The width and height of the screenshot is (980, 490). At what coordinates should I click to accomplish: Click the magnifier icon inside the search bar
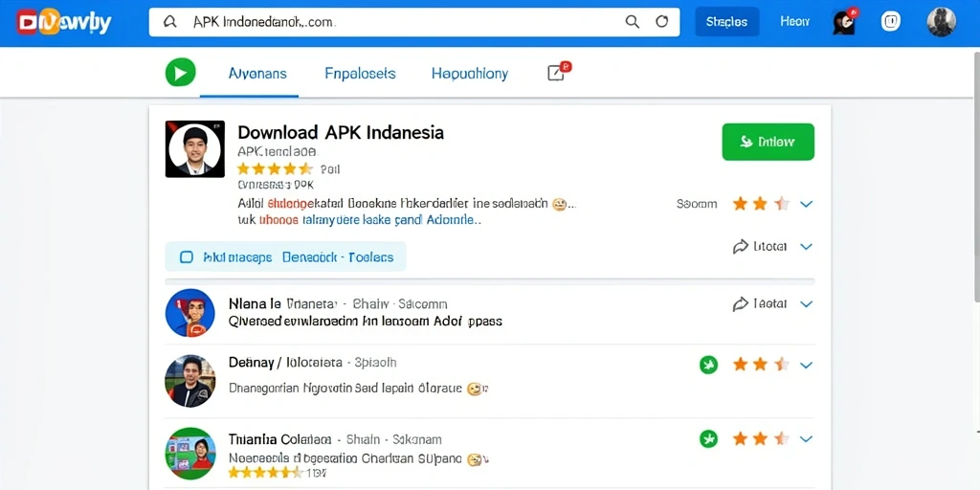coord(633,22)
